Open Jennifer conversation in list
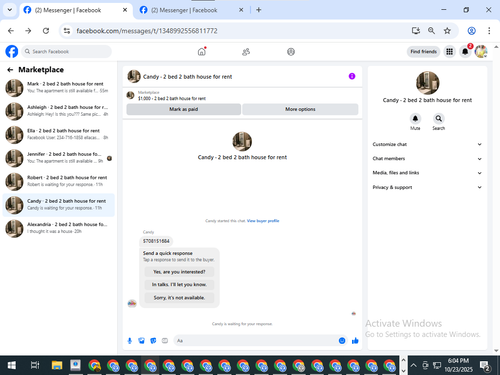The width and height of the screenshot is (500, 375). (59, 158)
